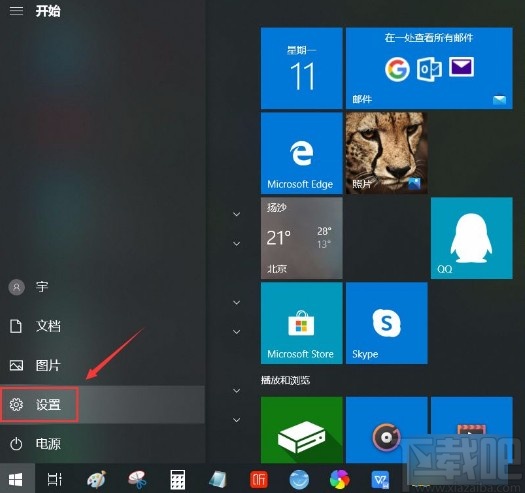Launch the QQ penguin tile
This screenshot has width=525, height=493.
(x=471, y=238)
